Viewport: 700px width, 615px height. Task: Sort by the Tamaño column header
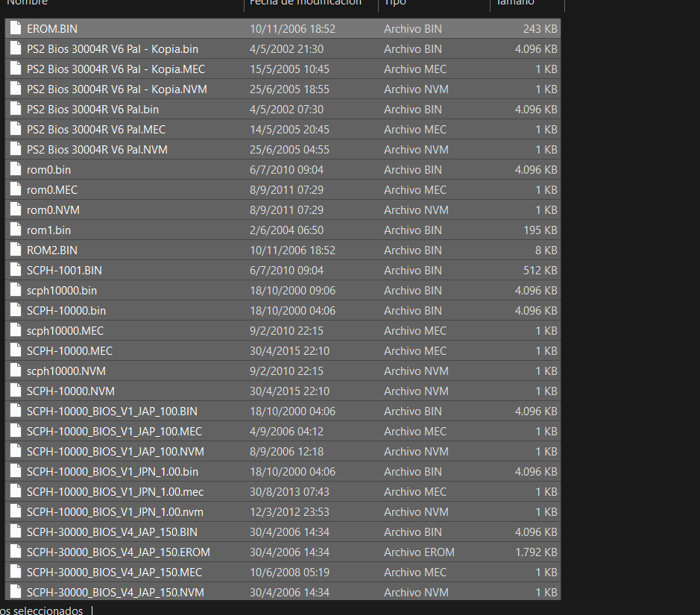coord(515,3)
